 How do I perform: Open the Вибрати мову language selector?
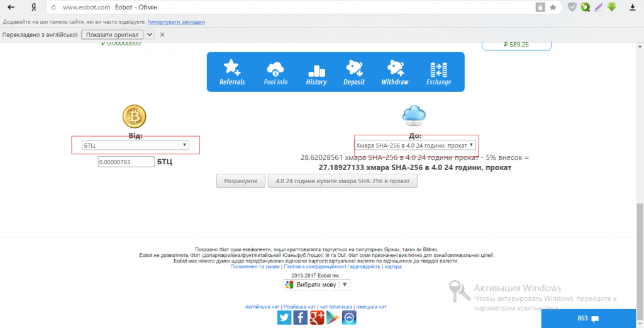(316, 285)
